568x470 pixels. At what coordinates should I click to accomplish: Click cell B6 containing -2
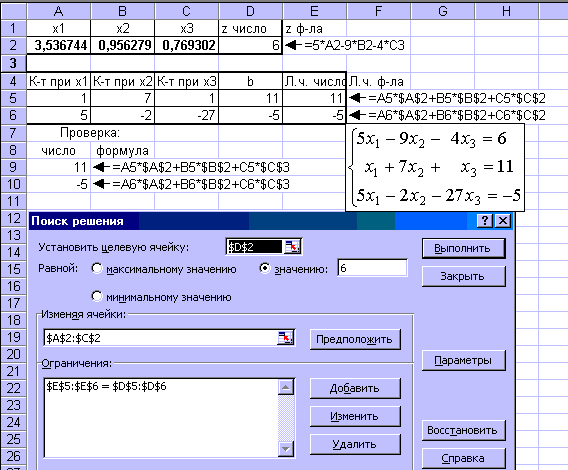[x=122, y=115]
